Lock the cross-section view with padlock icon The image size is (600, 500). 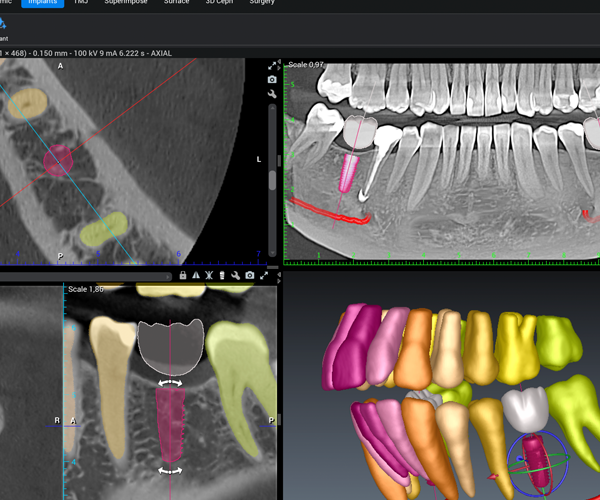click(183, 275)
